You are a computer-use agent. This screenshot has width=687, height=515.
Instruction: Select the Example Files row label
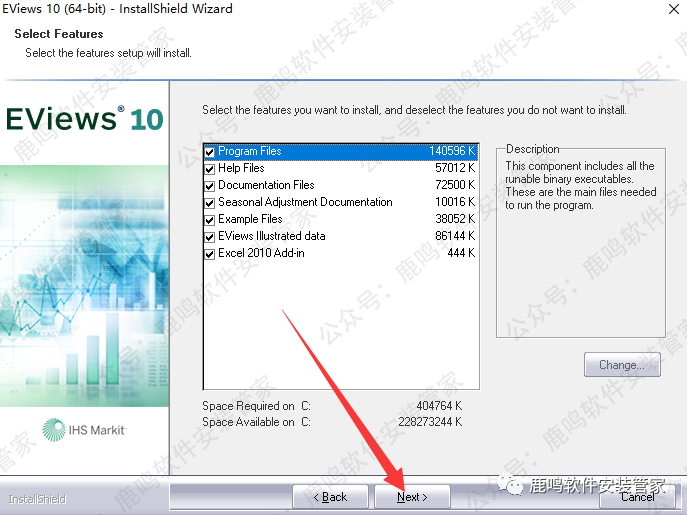tap(250, 219)
